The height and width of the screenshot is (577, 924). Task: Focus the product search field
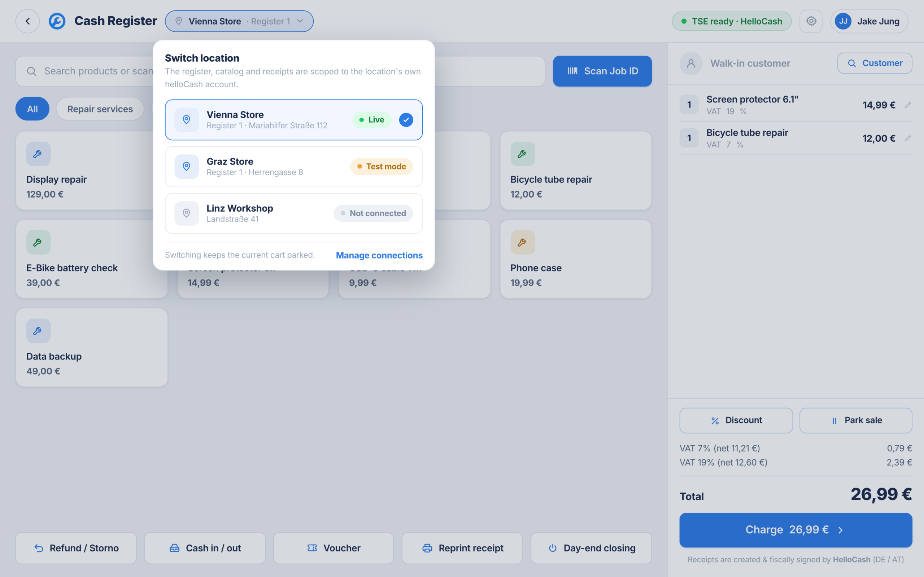coord(280,71)
